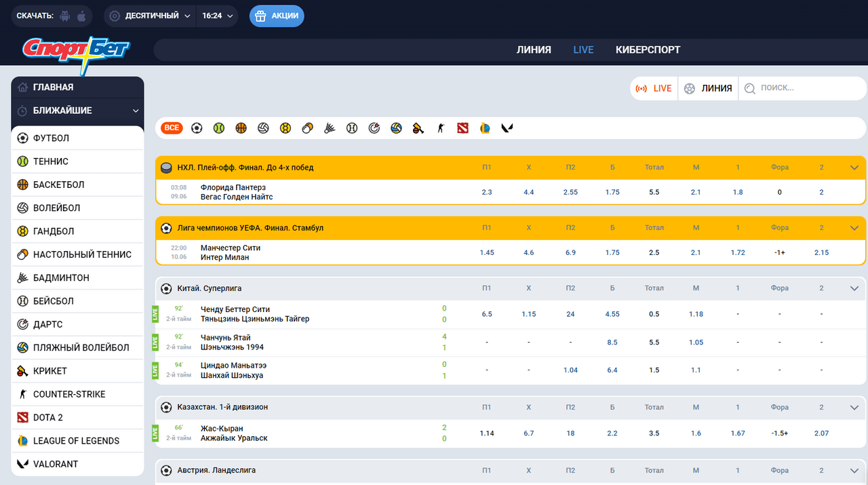Open the ДЕСЯТИЧНЫЙ odds format dropdown
Viewport: 868px width, 485px height.
point(150,16)
